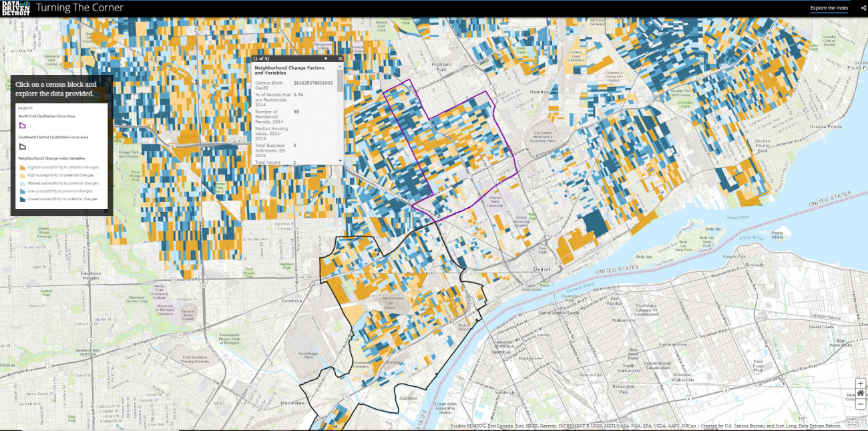Click Number of Residential Parcels value 48
This screenshot has width=868, height=431.
tap(296, 112)
